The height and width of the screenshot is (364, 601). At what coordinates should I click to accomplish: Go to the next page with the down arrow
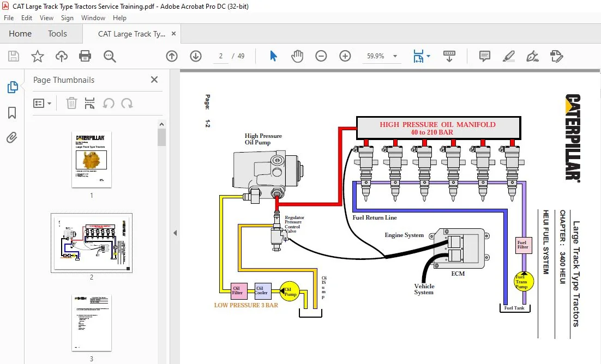[x=196, y=56]
